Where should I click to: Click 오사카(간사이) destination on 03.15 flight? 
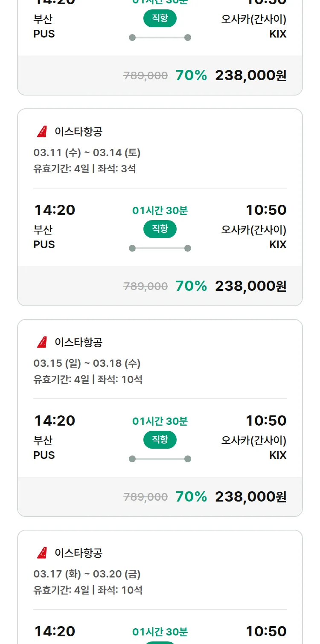[253, 440]
